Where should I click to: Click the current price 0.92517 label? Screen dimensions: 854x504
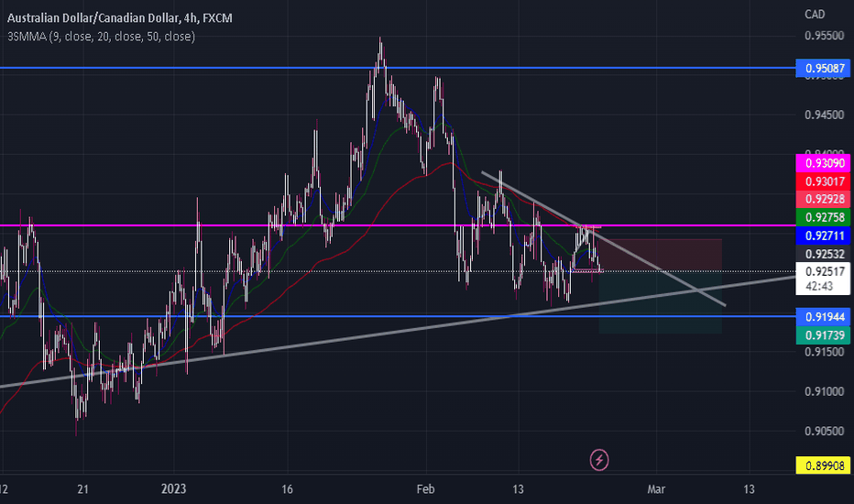click(x=823, y=271)
